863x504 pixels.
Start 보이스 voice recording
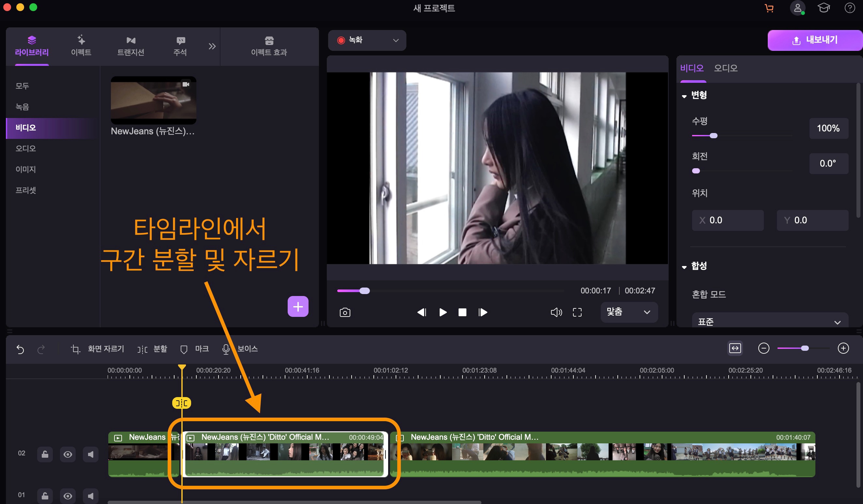(x=240, y=349)
